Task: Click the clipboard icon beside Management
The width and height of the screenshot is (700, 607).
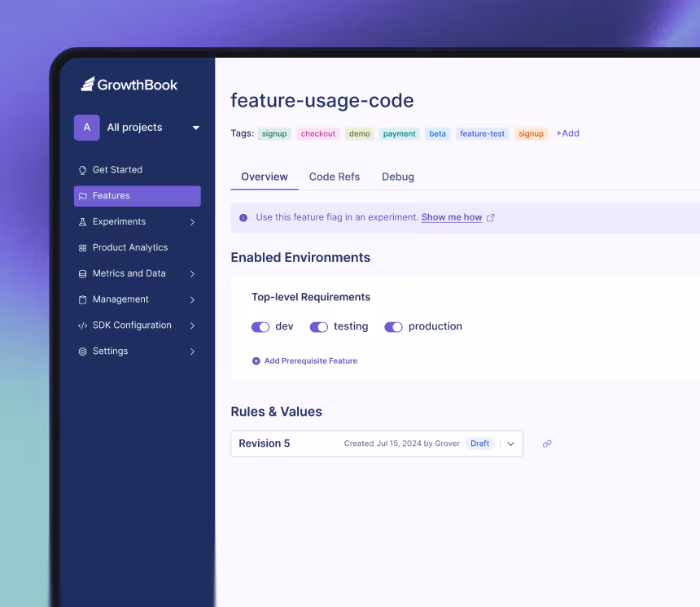Action: [x=82, y=299]
